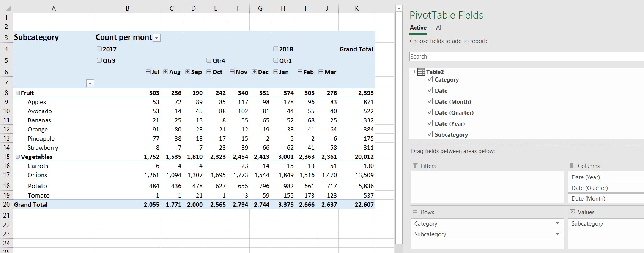
Task: Open the row labels filter dropdown
Action: 90,84
